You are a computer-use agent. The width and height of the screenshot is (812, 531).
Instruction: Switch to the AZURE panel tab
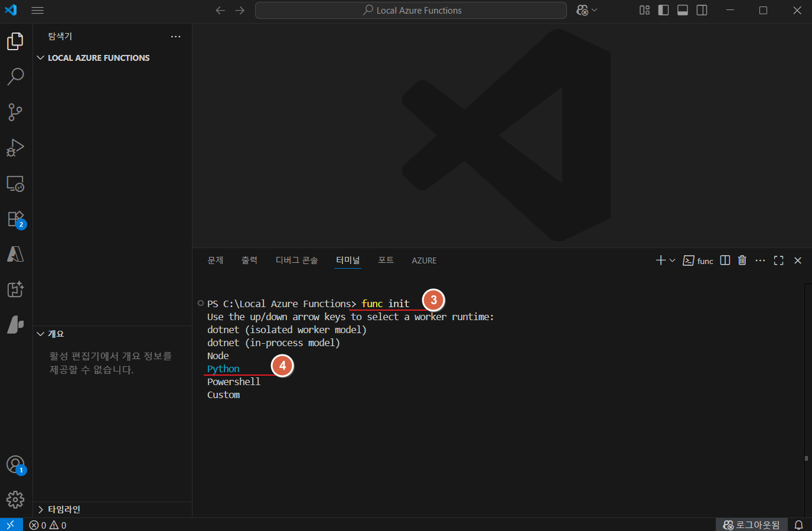coord(424,260)
